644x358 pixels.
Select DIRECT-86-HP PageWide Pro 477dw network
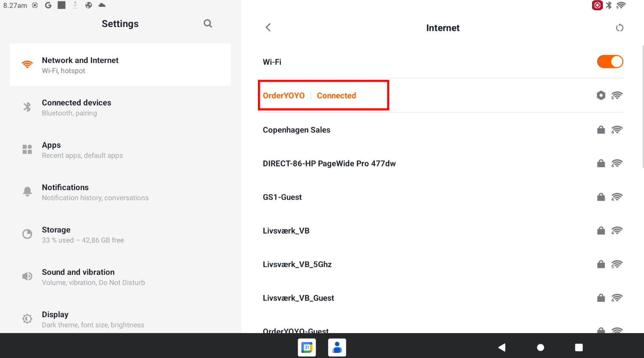[442, 163]
